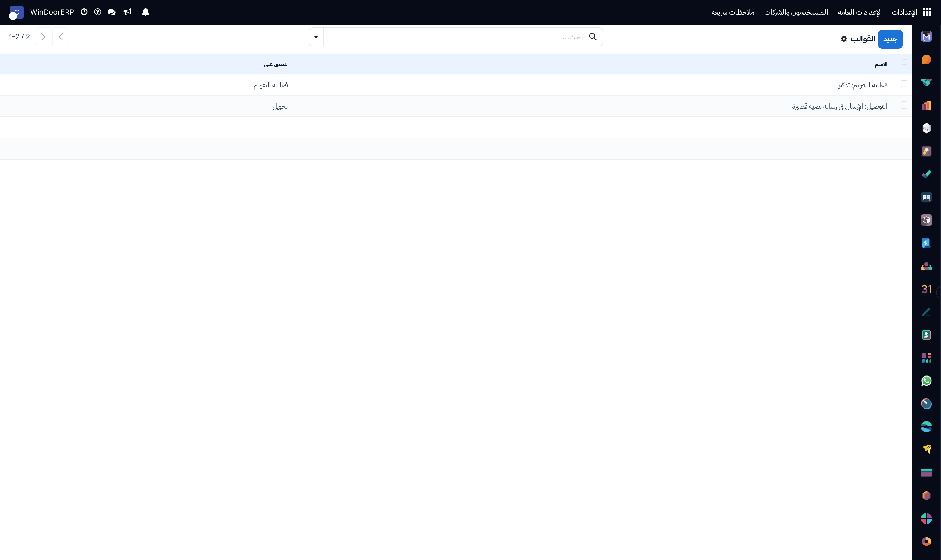The height and width of the screenshot is (560, 941).
Task: Open the Knowledge open-book app icon
Action: click(x=926, y=197)
